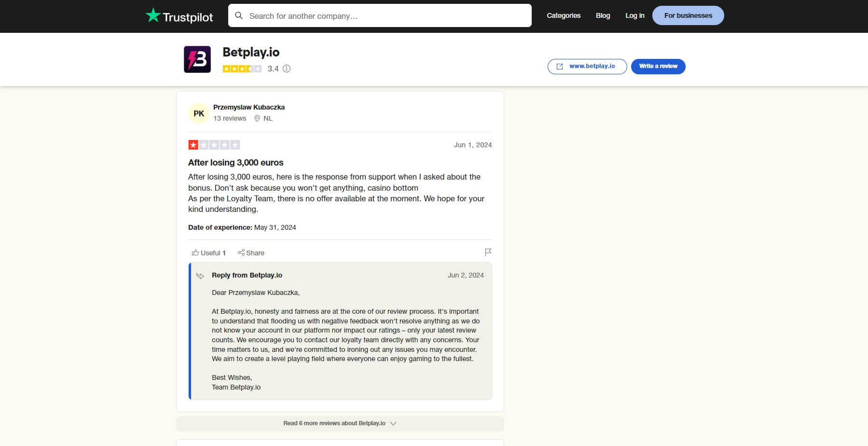Click the For businesses button
Image resolution: width=868 pixels, height=446 pixels.
click(x=688, y=15)
